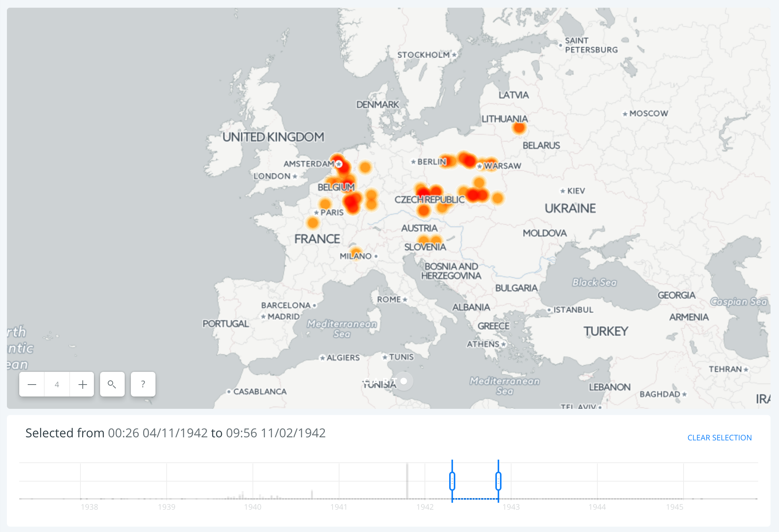Screen dimensions: 779x532
Task: Click the 1939 year label on timeline
Action: 167,507
